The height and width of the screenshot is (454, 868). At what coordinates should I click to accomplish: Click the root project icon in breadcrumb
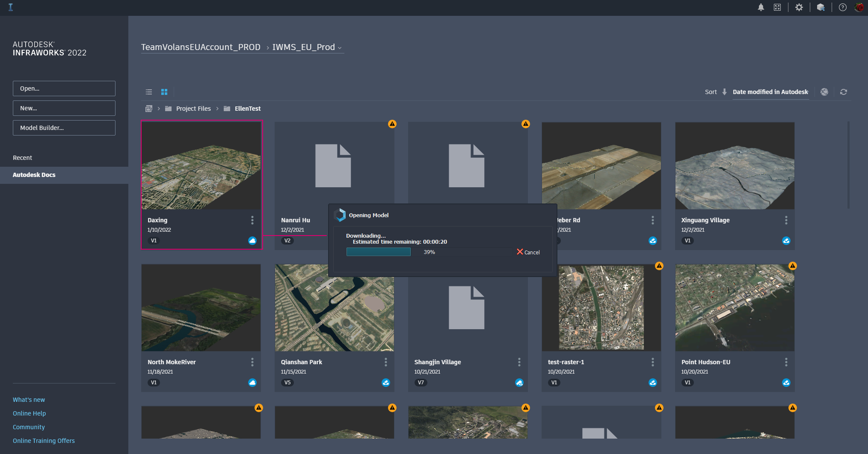point(149,109)
